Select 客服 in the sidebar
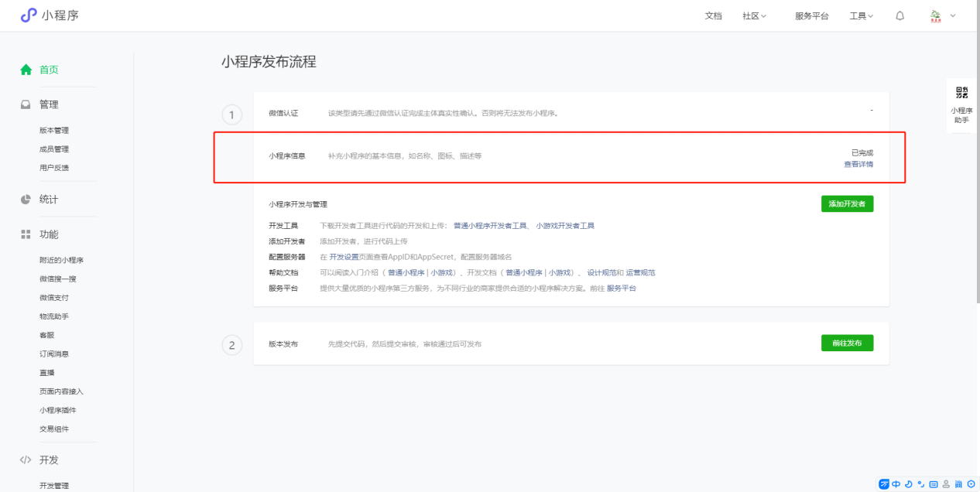Image resolution: width=980 pixels, height=492 pixels. (x=46, y=335)
